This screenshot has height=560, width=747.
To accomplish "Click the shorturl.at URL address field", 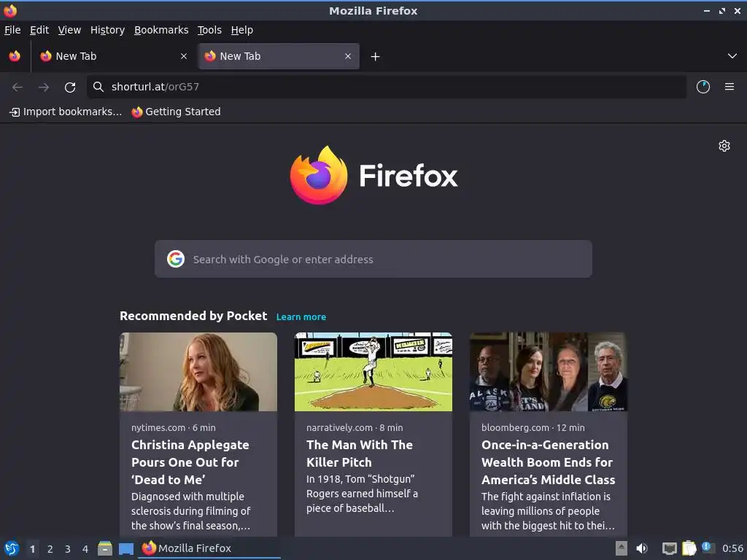I will click(387, 87).
